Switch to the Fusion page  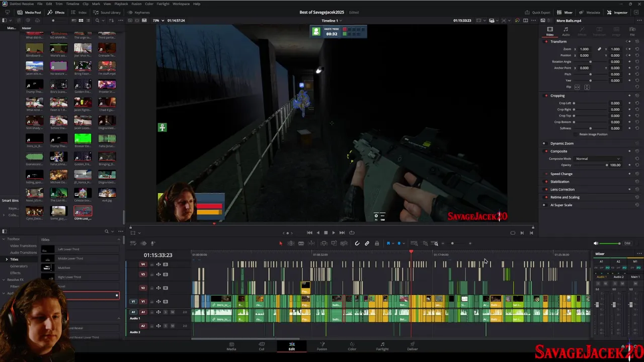click(322, 346)
